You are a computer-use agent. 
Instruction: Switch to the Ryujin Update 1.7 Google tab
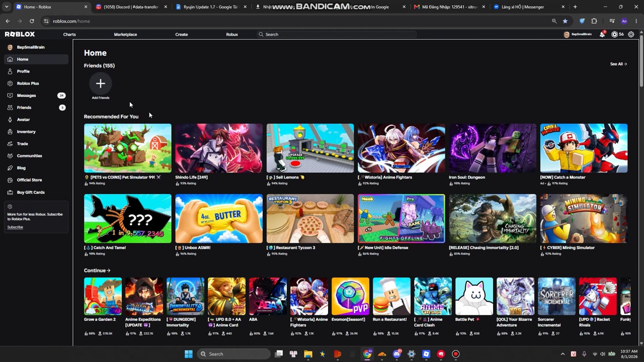point(211,7)
